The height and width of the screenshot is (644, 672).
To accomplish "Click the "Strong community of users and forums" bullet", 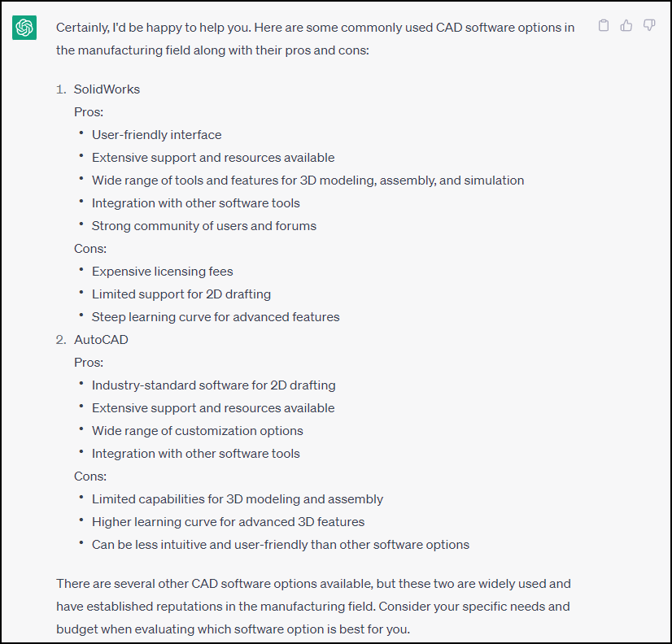I will [x=204, y=226].
